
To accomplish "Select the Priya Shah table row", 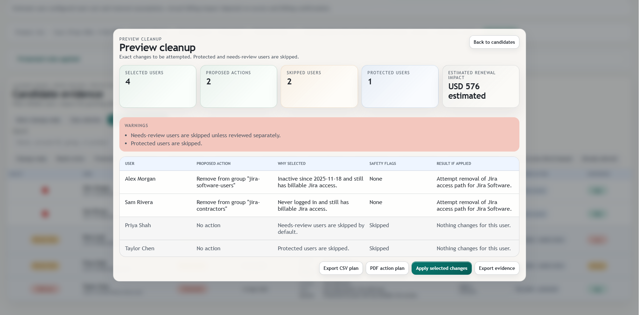I will pyautogui.click(x=319, y=228).
